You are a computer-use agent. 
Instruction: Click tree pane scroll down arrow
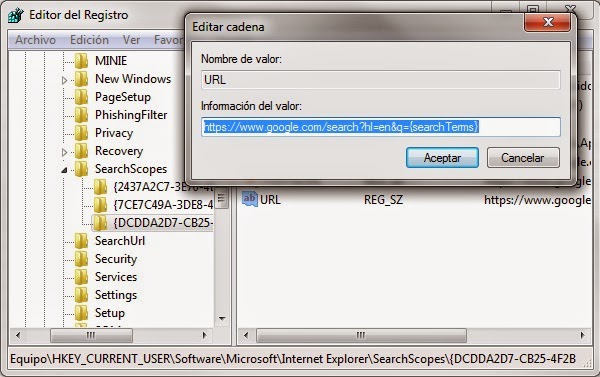point(222,318)
